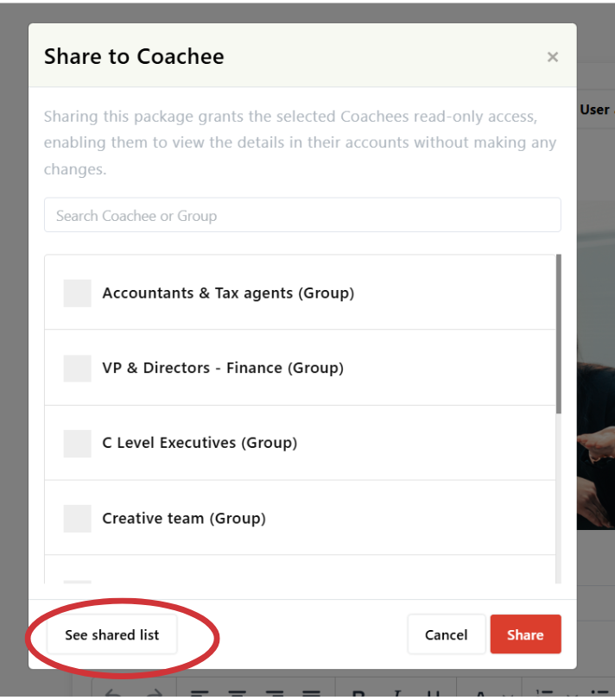The image size is (615, 700).
Task: Click the Search Coachee or Group field
Action: point(302,216)
